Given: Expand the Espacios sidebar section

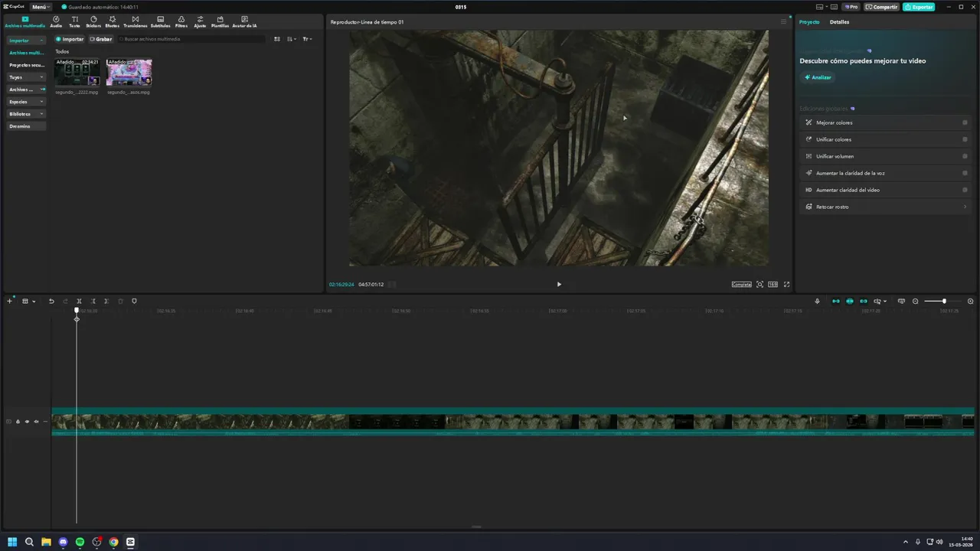Looking at the screenshot, I should [26, 102].
